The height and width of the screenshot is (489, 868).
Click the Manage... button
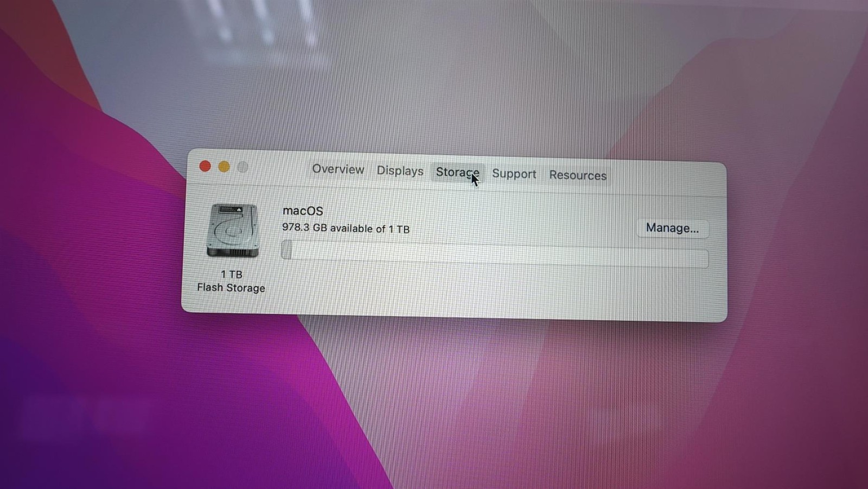pyautogui.click(x=672, y=228)
